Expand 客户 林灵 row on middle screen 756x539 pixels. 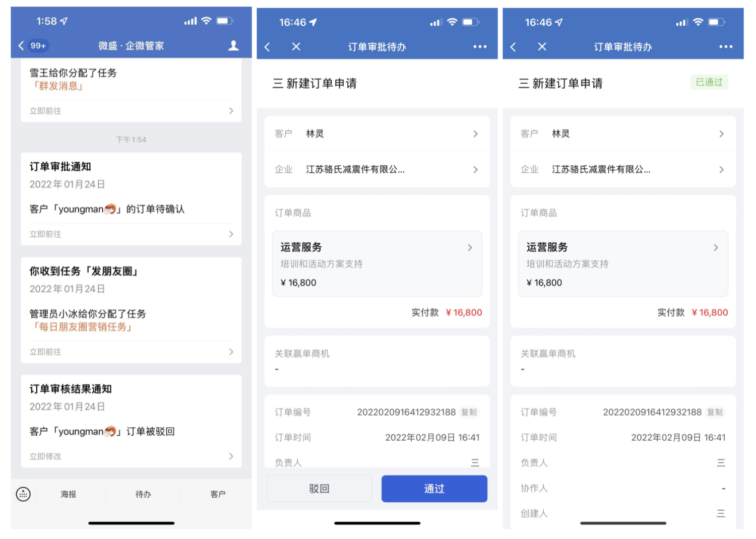[377, 134]
